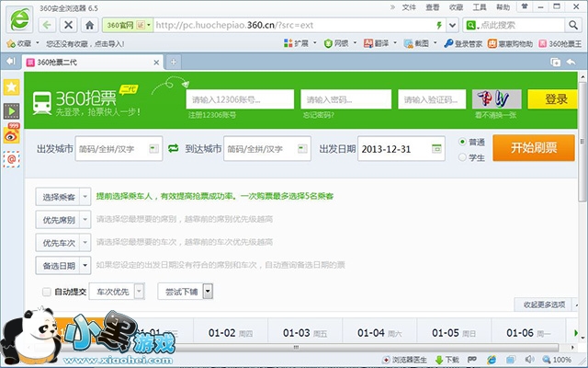Screen dimensions: 588x368
Task: Click the yellow 登录 login button
Action: 553,99
